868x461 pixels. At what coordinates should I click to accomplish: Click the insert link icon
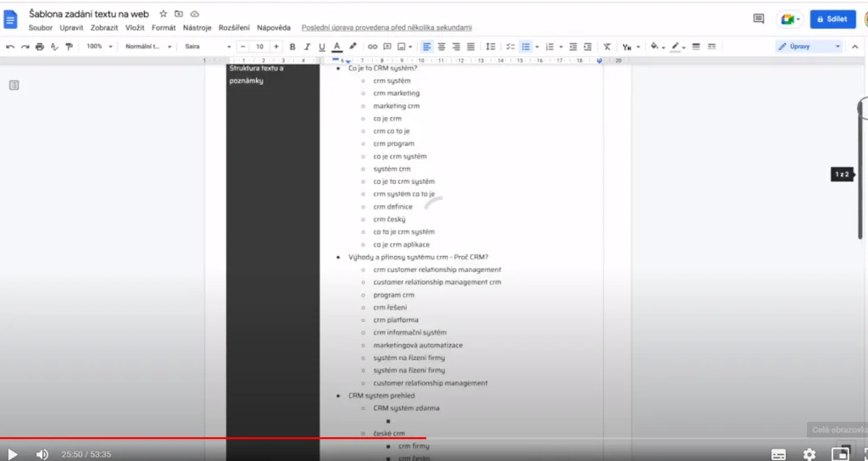pos(372,47)
